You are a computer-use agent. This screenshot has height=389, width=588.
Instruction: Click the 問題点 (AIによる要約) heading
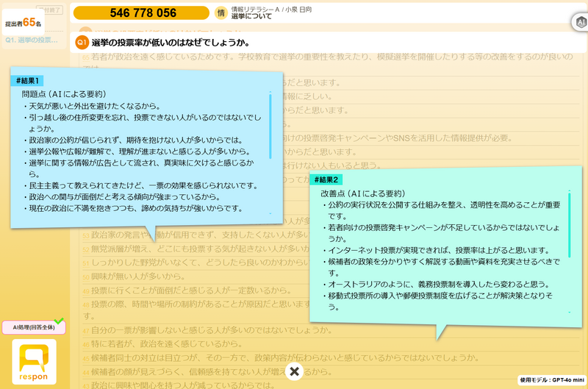tap(64, 95)
